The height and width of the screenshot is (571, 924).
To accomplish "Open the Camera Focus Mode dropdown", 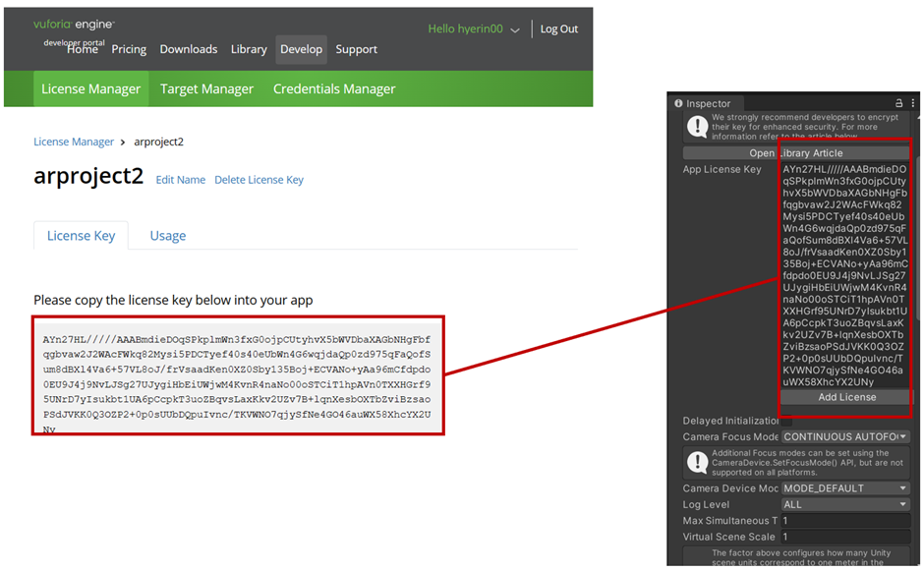I will click(x=845, y=436).
